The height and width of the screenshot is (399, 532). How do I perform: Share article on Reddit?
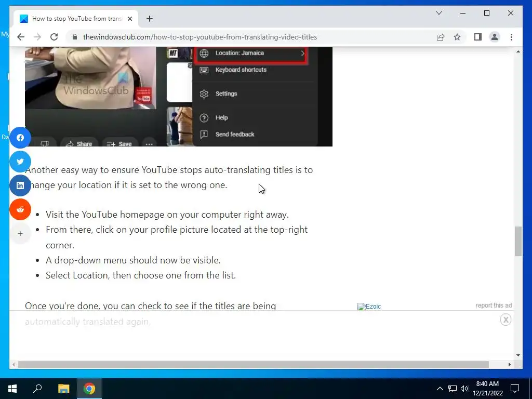tap(20, 209)
